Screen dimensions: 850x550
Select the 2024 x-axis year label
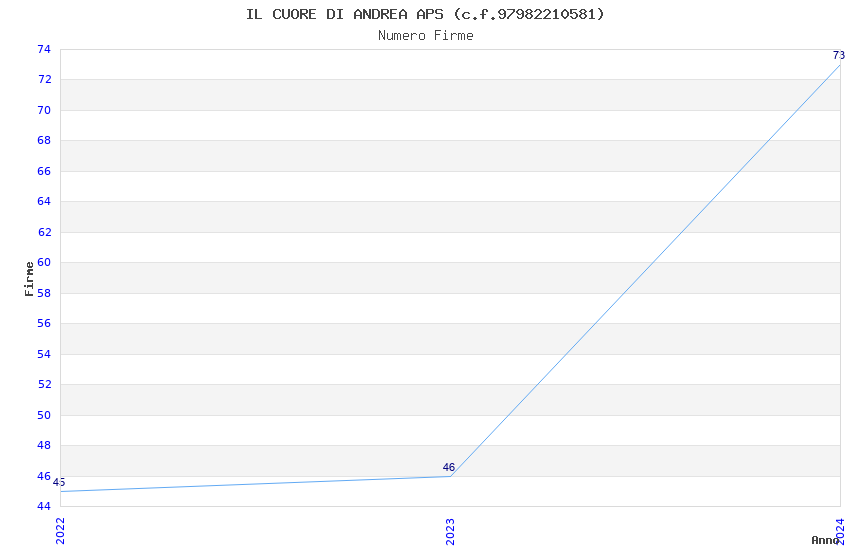coord(840,530)
